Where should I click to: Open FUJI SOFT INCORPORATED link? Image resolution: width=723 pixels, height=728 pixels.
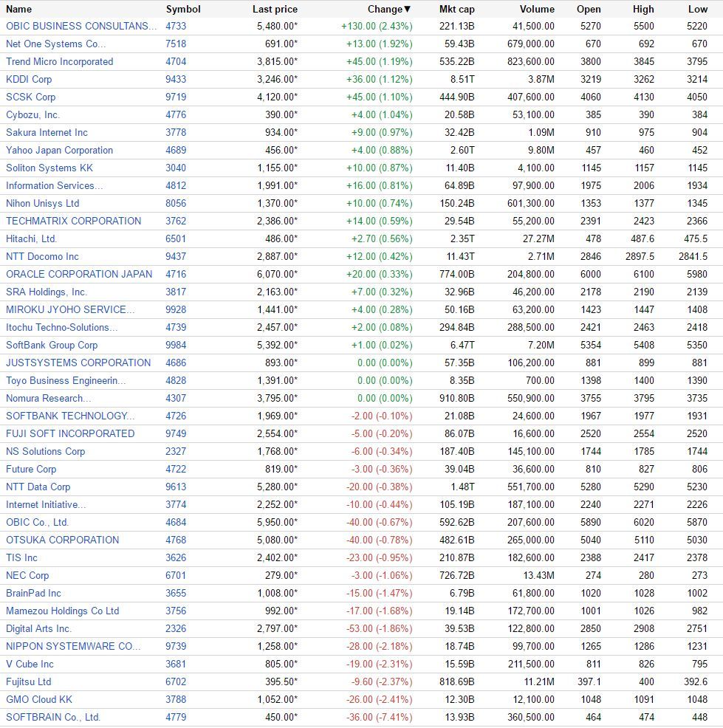(x=70, y=433)
